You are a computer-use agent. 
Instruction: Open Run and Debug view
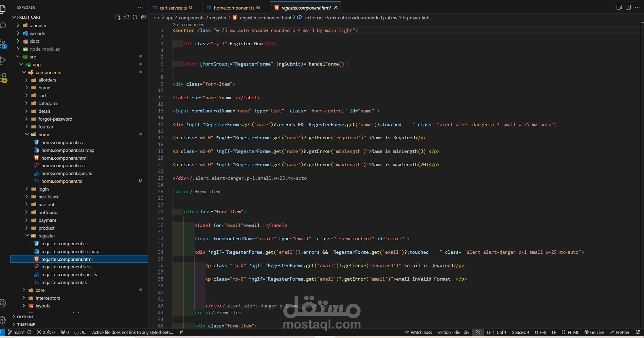(x=3, y=61)
